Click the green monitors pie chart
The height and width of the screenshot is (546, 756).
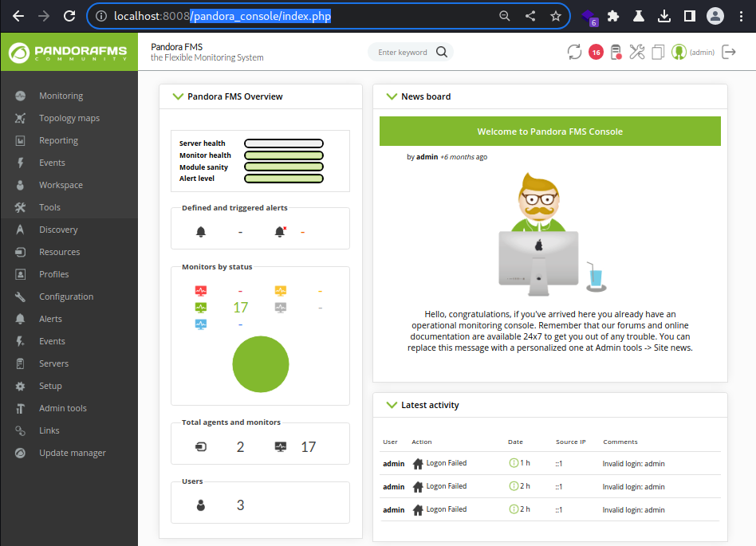point(261,364)
